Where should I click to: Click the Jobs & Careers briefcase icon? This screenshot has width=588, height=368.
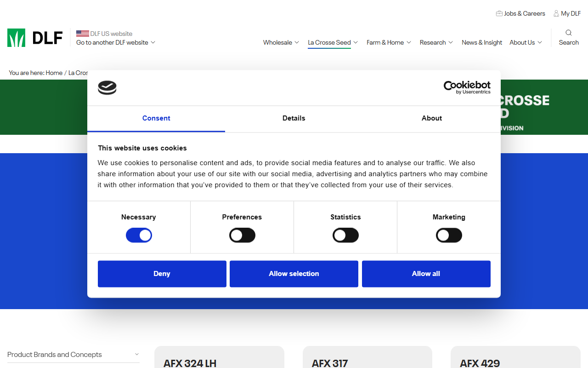click(x=499, y=13)
